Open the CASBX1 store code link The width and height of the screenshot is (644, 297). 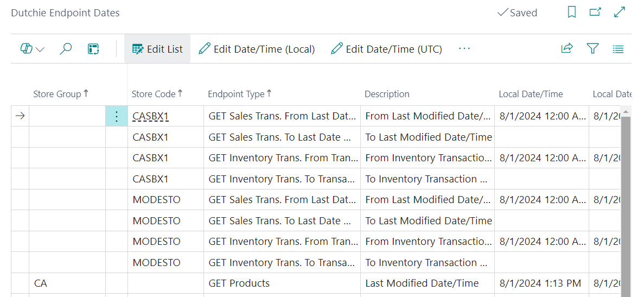pos(150,116)
